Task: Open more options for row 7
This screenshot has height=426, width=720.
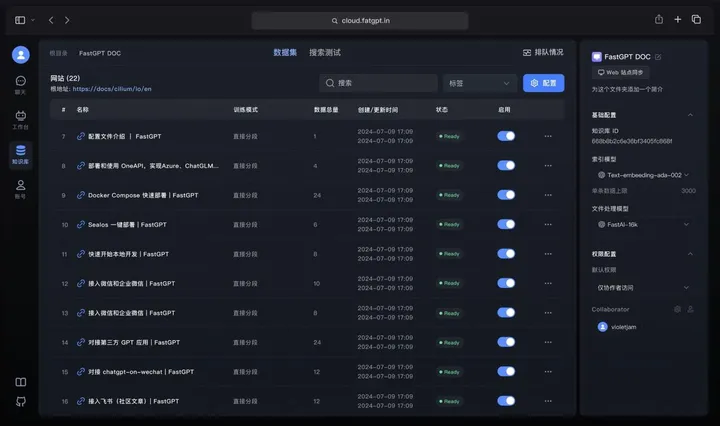Action: coord(548,136)
